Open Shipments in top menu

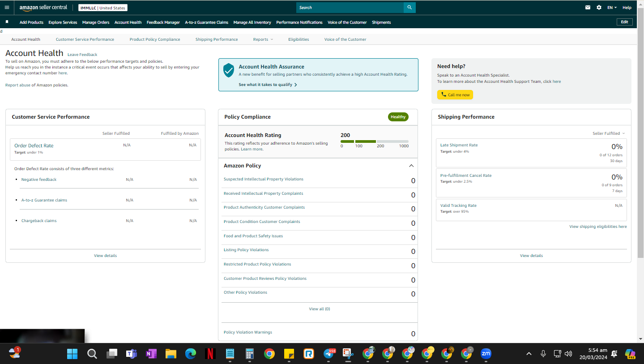(x=381, y=22)
